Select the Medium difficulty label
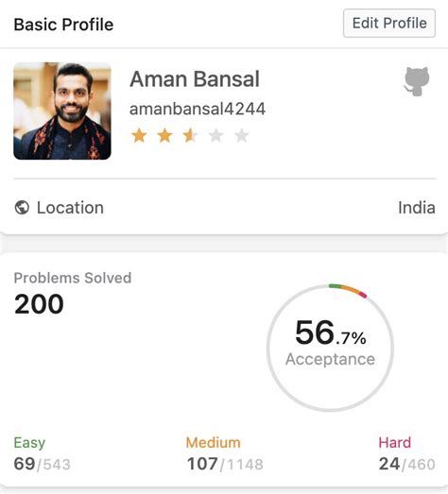 coord(213,443)
